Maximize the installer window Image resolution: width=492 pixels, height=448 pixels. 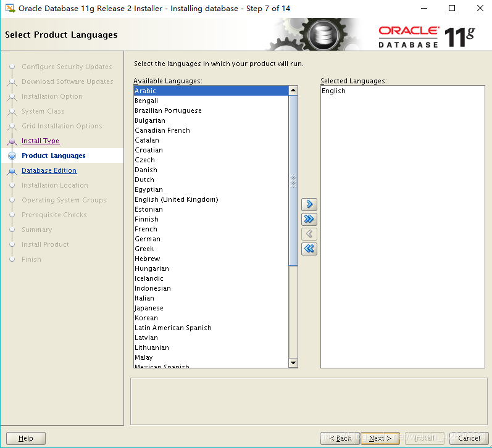[x=452, y=9]
